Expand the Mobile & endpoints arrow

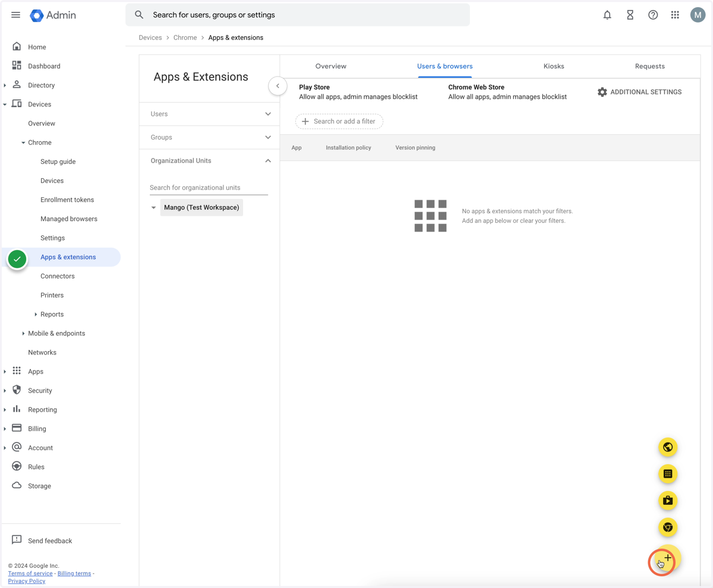[x=23, y=333]
